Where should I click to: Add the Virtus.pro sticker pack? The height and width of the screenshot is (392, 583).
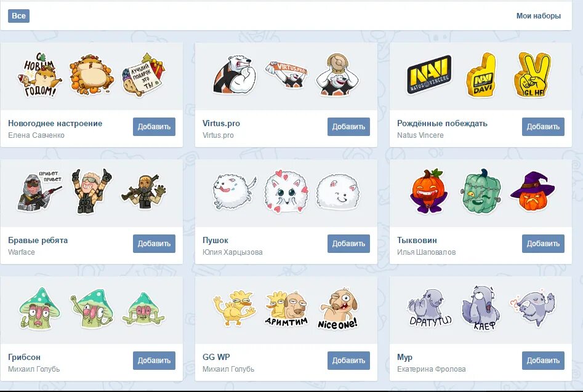(348, 127)
